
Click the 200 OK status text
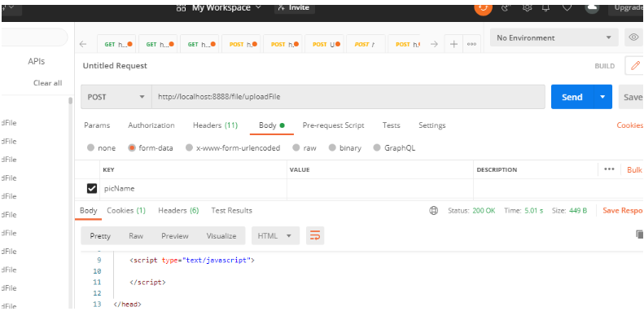tap(484, 210)
